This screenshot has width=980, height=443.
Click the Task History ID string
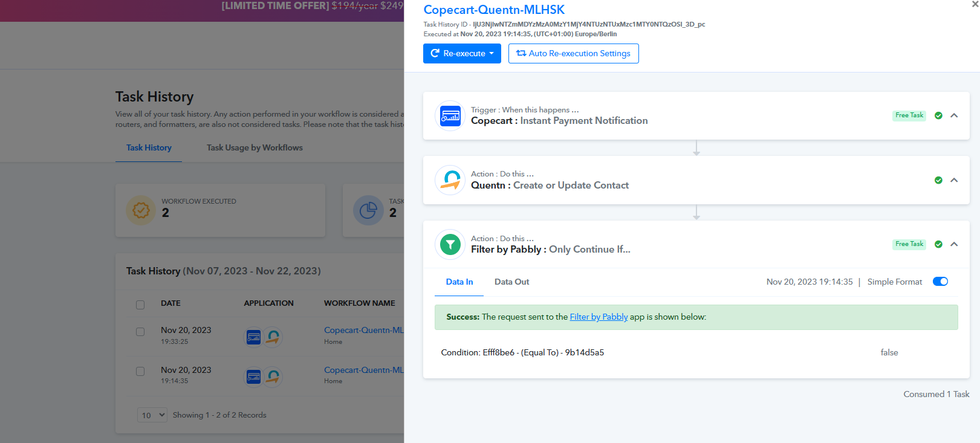[589, 24]
